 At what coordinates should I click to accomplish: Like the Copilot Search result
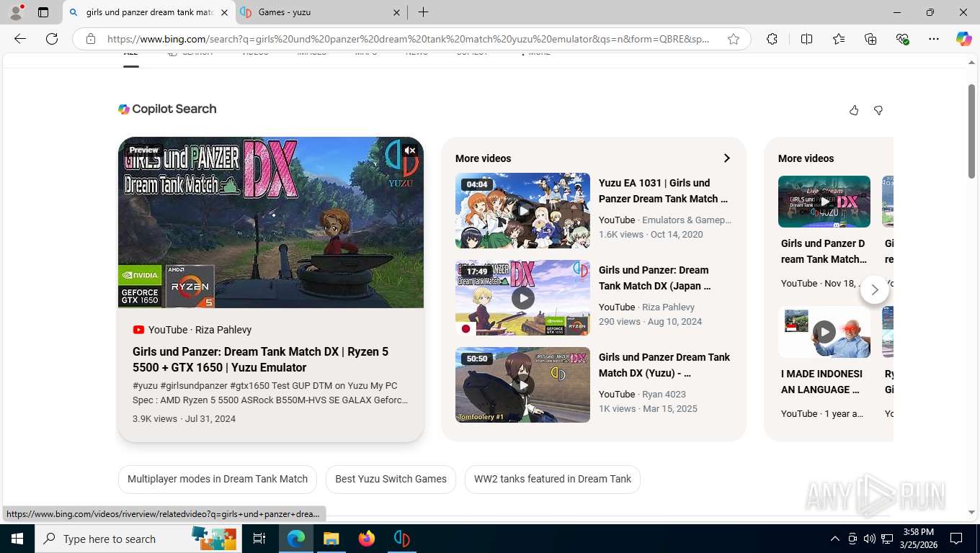(854, 110)
